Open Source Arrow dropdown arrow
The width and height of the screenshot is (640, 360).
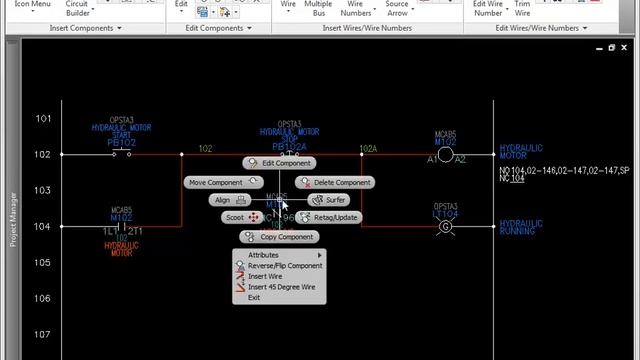(x=413, y=9)
